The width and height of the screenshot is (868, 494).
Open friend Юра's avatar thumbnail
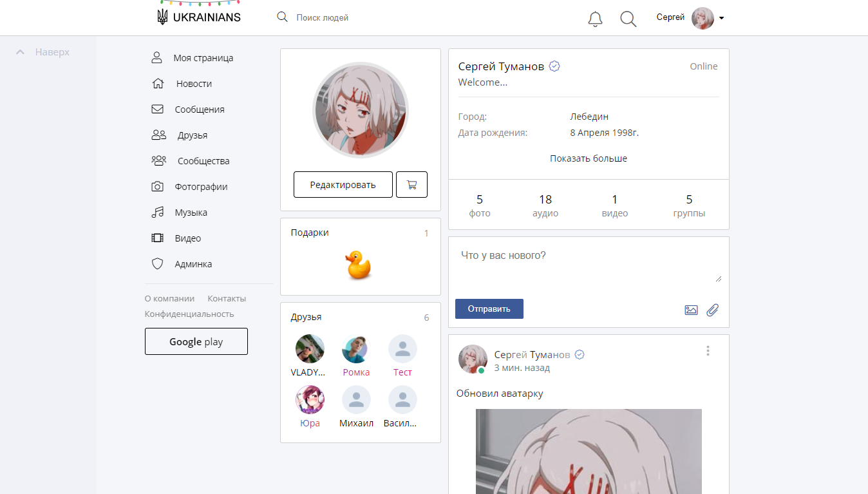310,400
